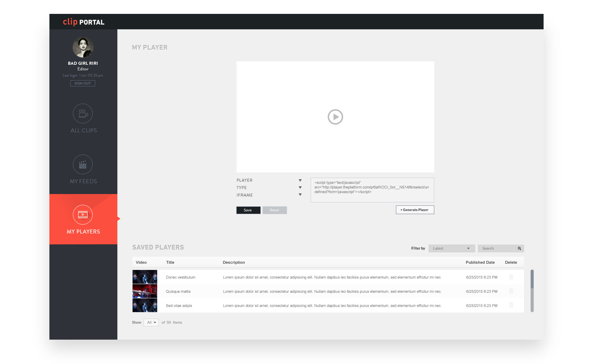Expand the PLAYER dropdown arrow
This screenshot has height=364, width=593.
pos(300,180)
